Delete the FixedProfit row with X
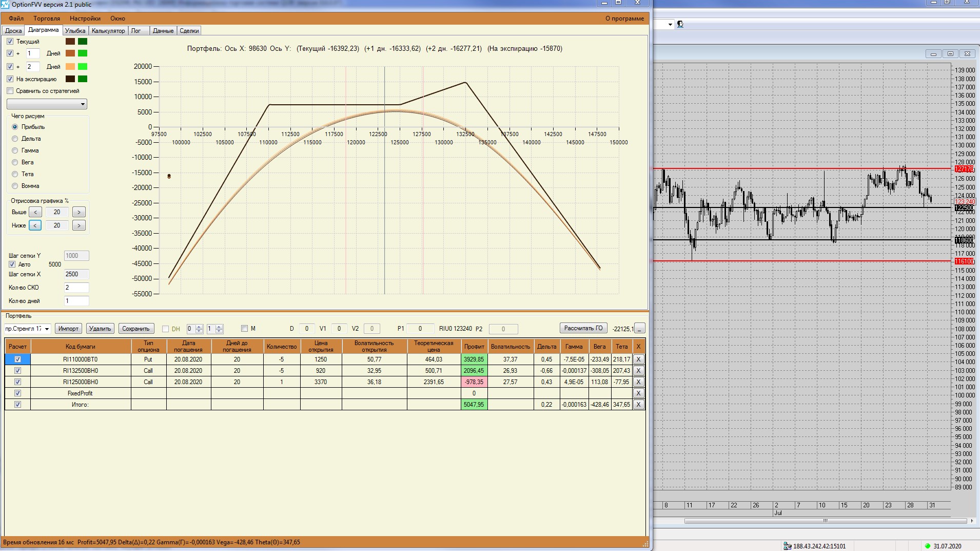The image size is (980, 551). [x=638, y=393]
